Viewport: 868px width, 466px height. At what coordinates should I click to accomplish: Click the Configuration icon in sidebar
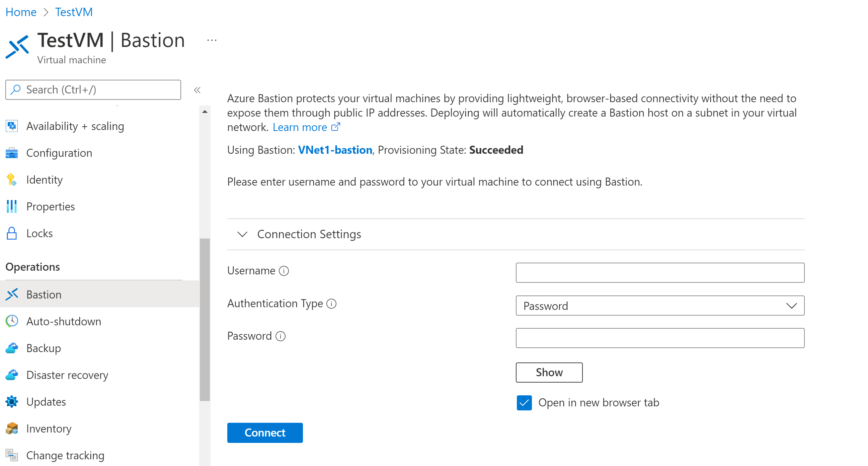[x=12, y=152]
